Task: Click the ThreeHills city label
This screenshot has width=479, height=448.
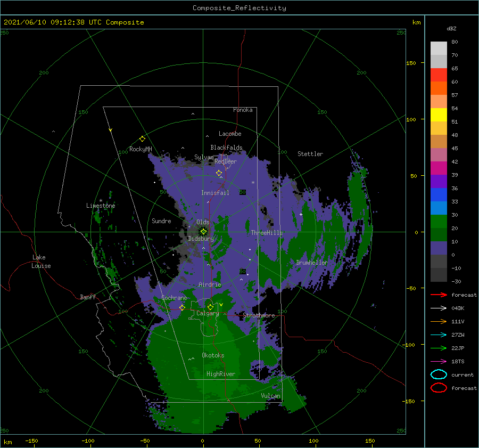Action: tap(267, 233)
